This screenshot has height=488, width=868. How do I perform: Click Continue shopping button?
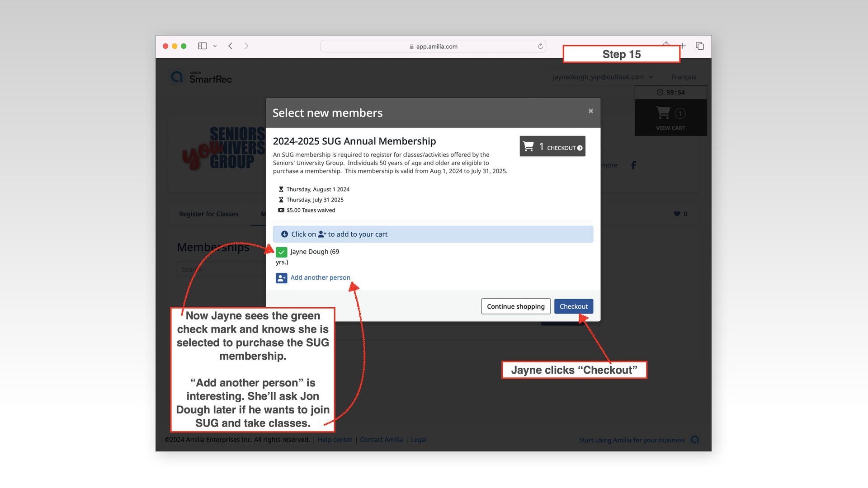coord(515,306)
